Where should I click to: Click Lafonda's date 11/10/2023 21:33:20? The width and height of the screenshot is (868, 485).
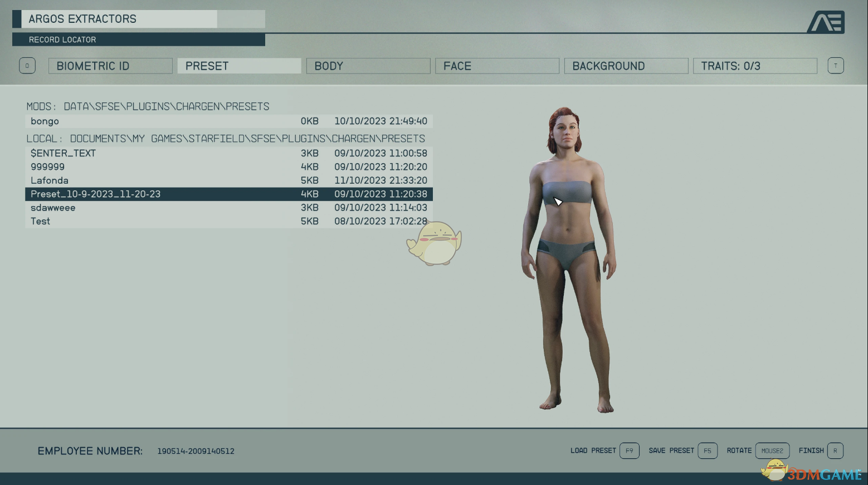click(x=381, y=180)
